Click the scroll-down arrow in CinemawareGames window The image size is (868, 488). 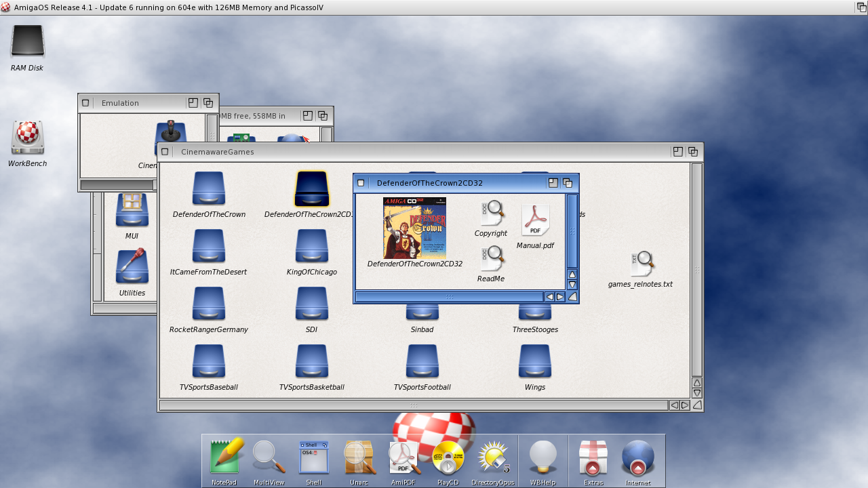[697, 393]
